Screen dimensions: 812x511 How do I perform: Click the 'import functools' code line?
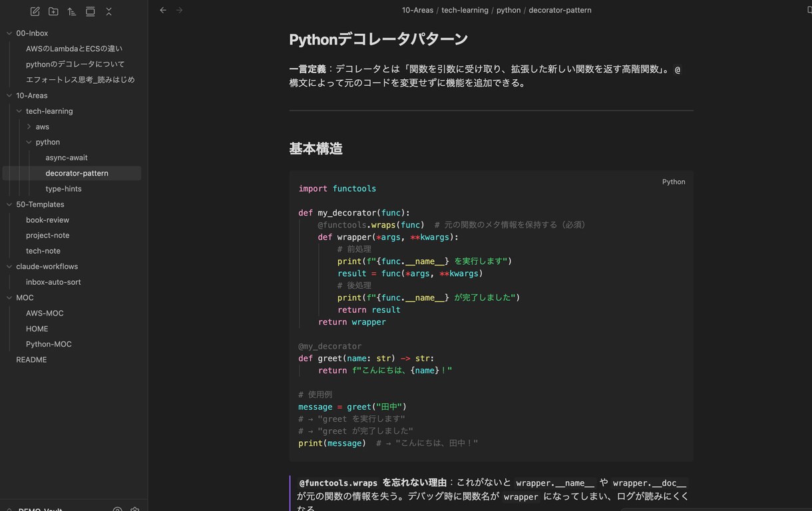(337, 189)
